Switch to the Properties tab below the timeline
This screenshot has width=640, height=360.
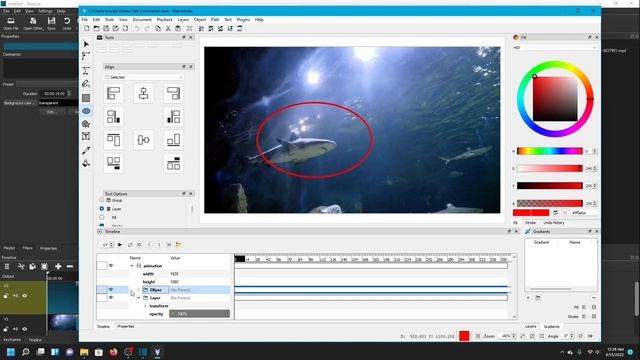126,327
